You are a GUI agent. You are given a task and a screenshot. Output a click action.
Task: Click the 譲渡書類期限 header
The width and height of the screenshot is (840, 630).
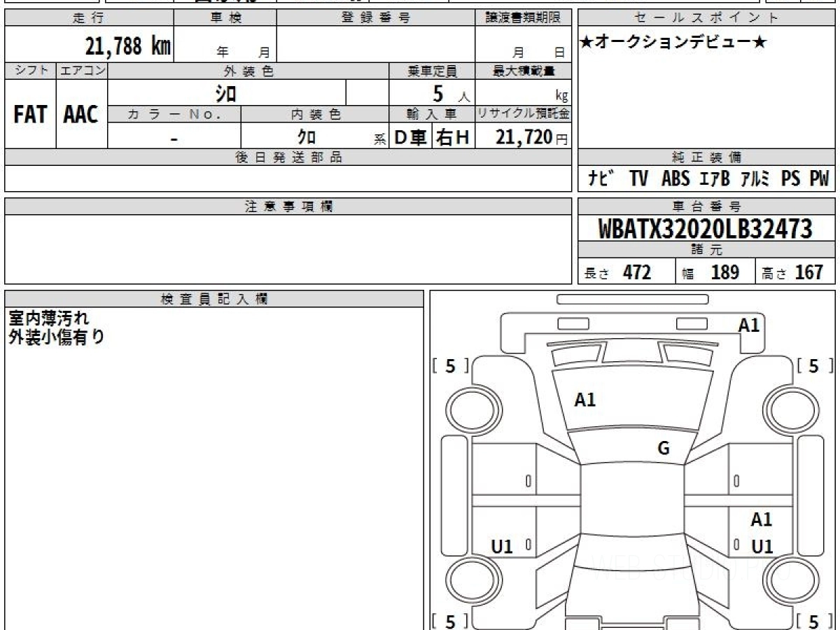point(524,18)
